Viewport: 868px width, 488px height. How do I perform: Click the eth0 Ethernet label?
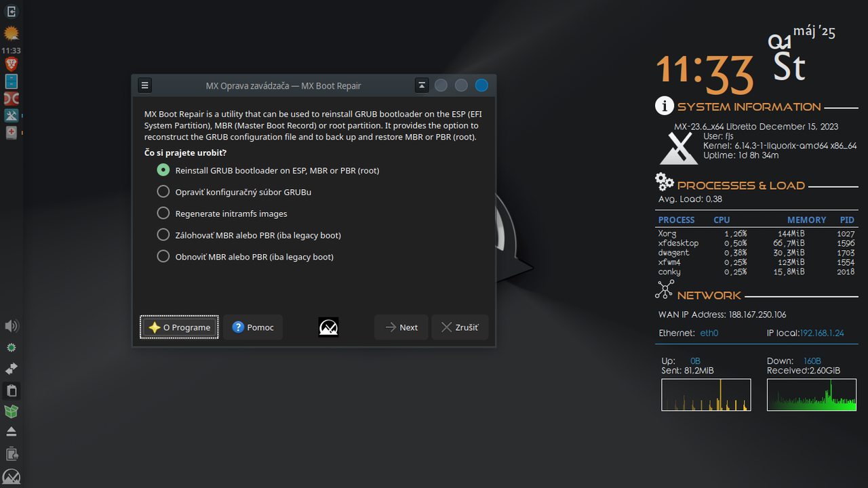click(x=709, y=333)
